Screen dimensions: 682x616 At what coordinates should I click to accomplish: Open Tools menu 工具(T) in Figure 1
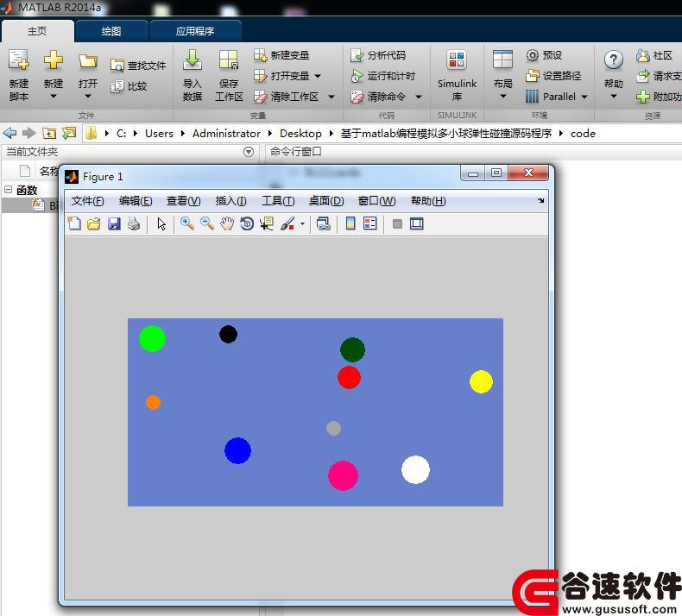tap(278, 201)
